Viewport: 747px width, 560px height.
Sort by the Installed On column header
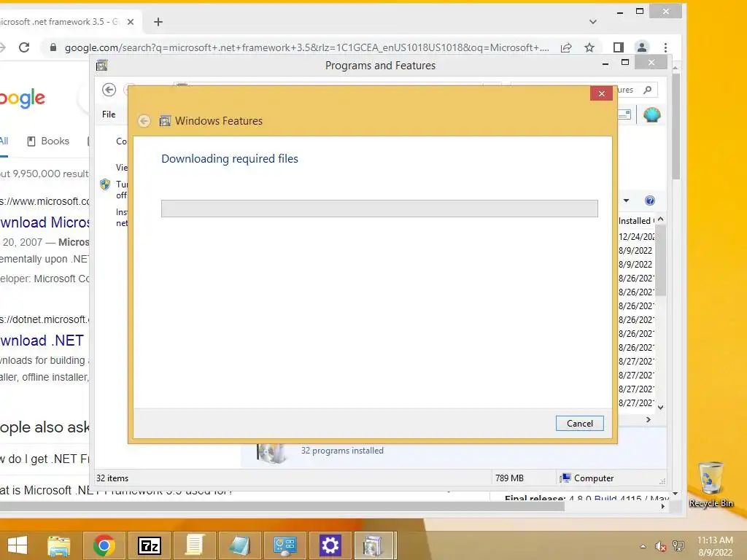tap(636, 221)
